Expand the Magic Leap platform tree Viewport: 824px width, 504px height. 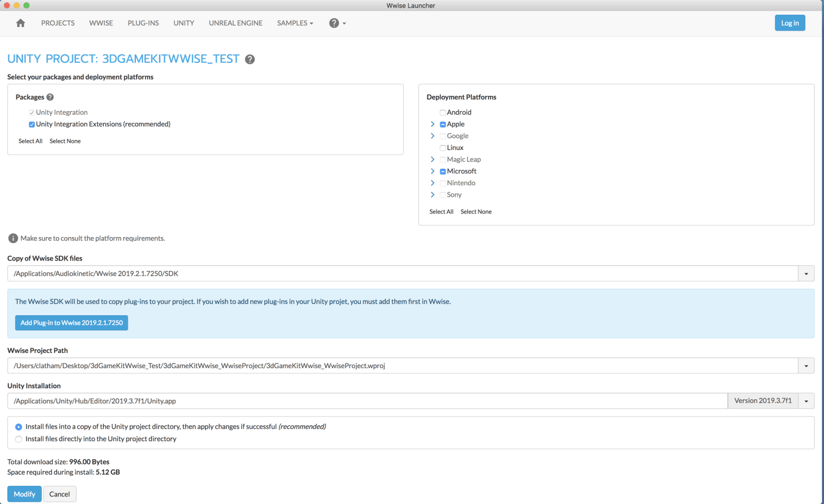click(x=433, y=159)
